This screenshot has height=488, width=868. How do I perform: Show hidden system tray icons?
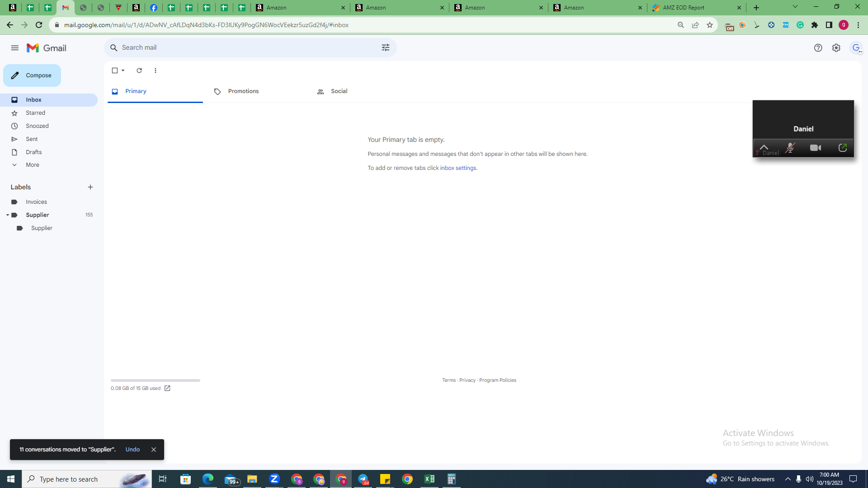pyautogui.click(x=788, y=479)
